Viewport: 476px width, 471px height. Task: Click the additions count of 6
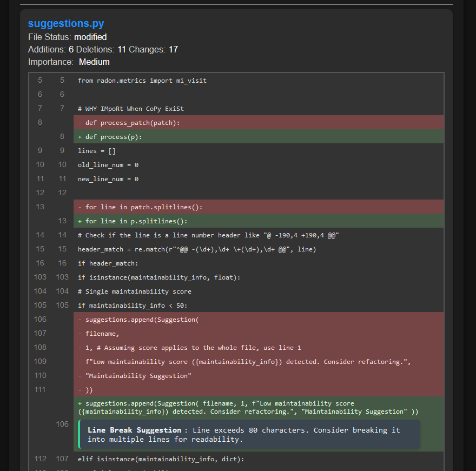71,50
